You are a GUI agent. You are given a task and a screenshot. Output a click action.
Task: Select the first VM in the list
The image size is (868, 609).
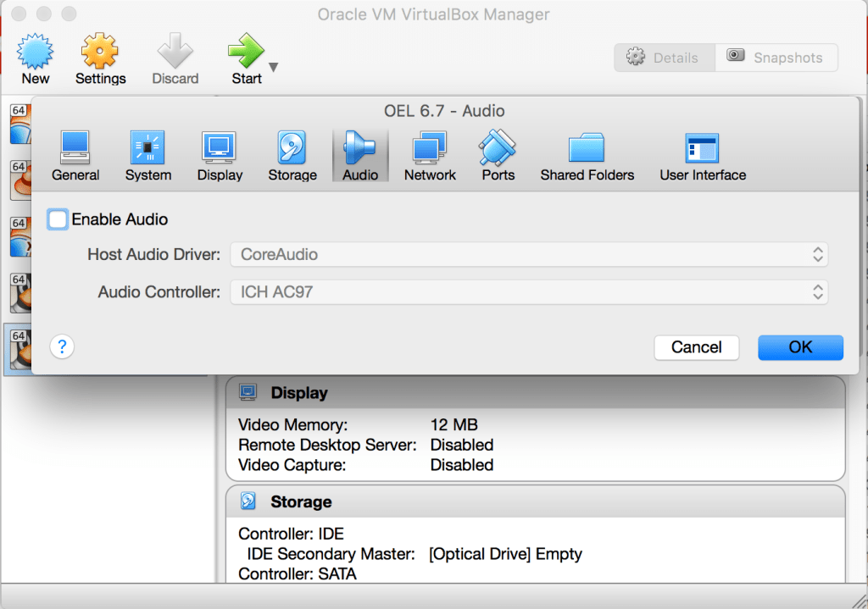(x=20, y=125)
